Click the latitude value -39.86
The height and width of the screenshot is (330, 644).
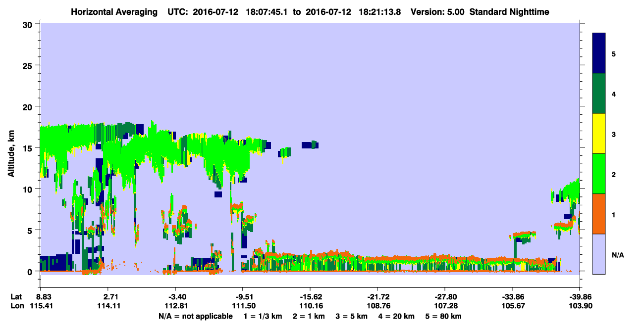(580, 297)
